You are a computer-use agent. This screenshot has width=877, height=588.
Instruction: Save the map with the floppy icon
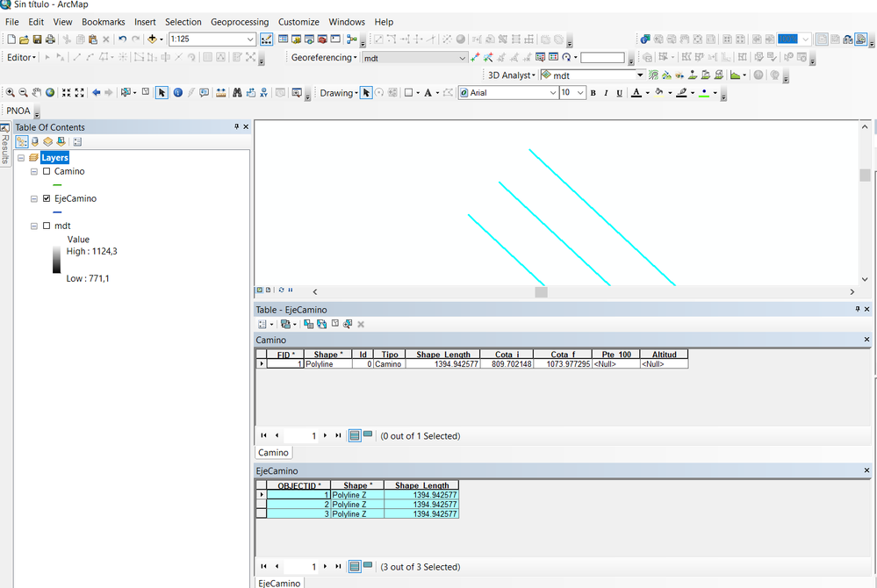pos(37,39)
